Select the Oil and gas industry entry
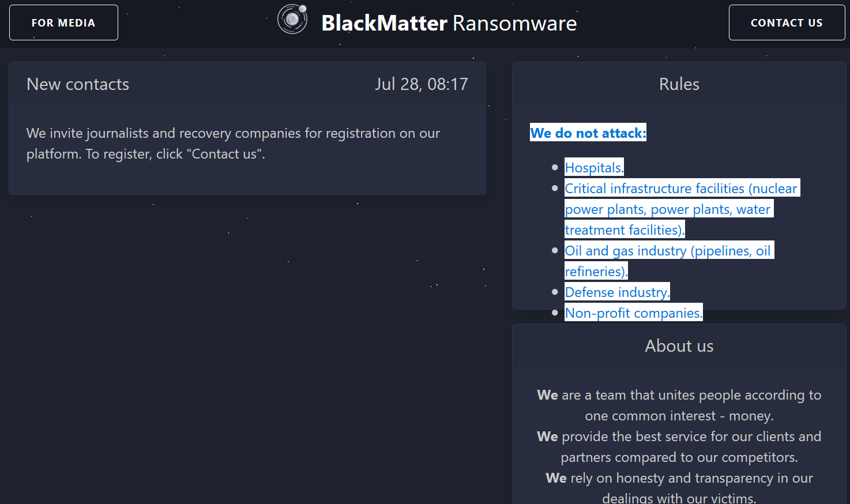 [x=667, y=251]
